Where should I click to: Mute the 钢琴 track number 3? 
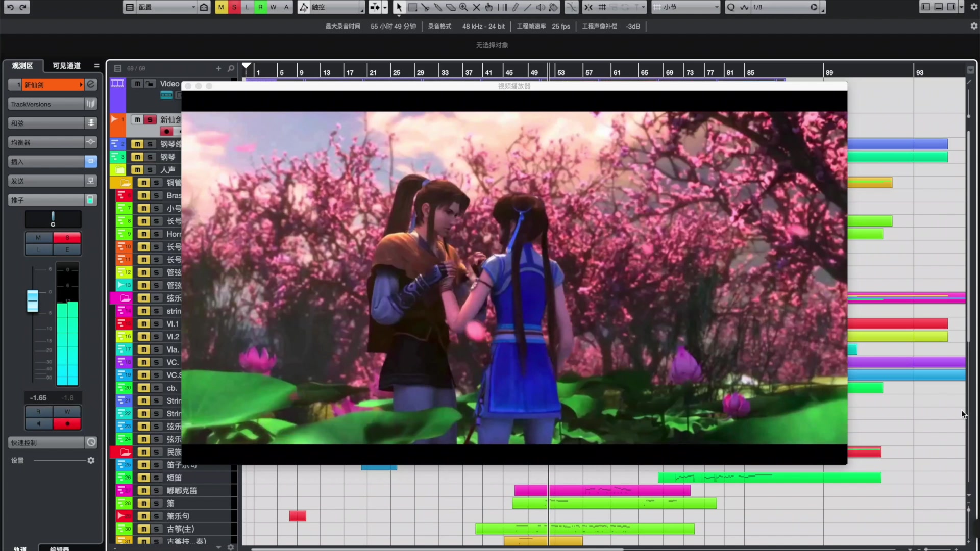coord(137,157)
